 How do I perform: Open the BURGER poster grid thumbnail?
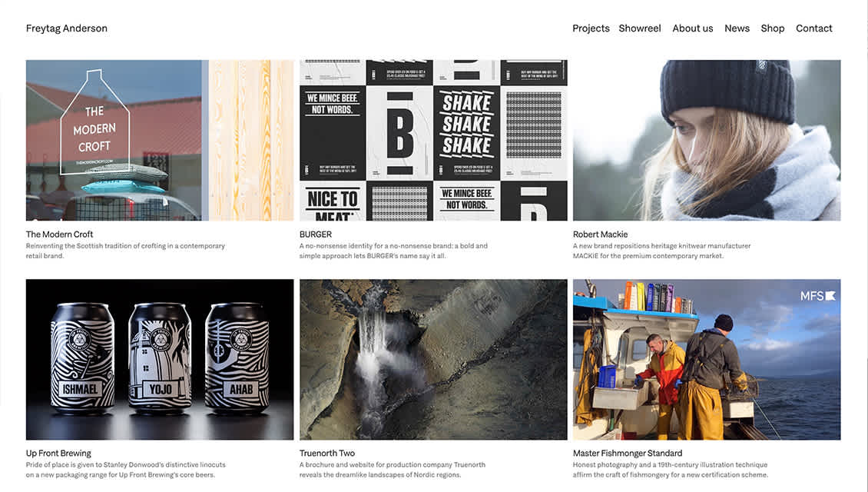(x=433, y=140)
